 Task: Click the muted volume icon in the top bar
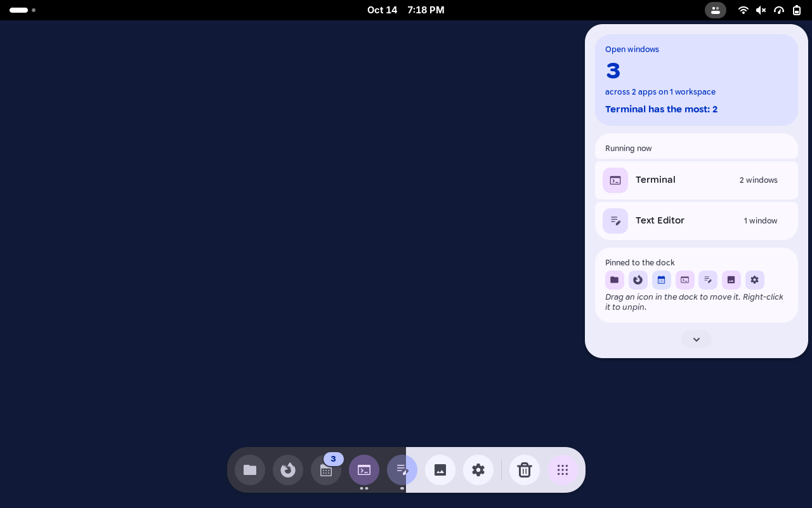(761, 10)
